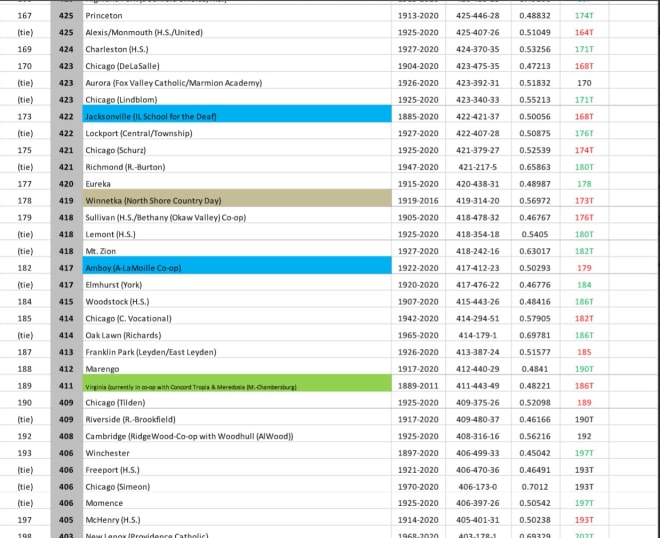The height and width of the screenshot is (538, 660).
Task: Select the Eureka cell
Action: click(237, 184)
